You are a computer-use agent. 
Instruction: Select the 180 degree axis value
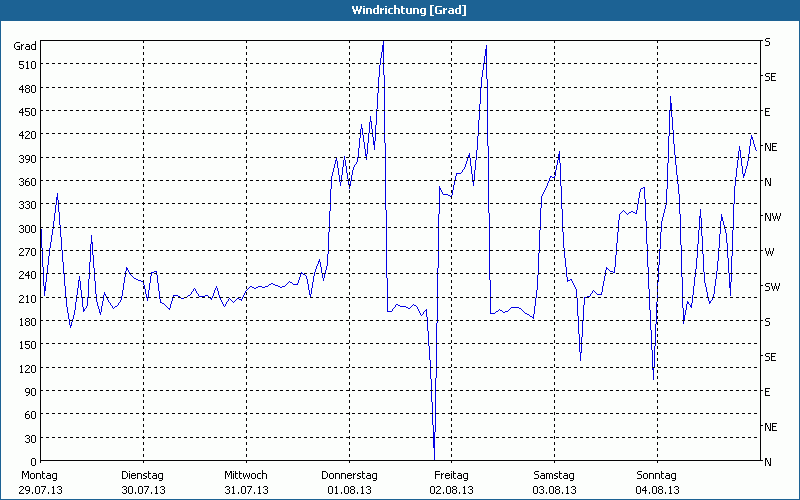27,322
